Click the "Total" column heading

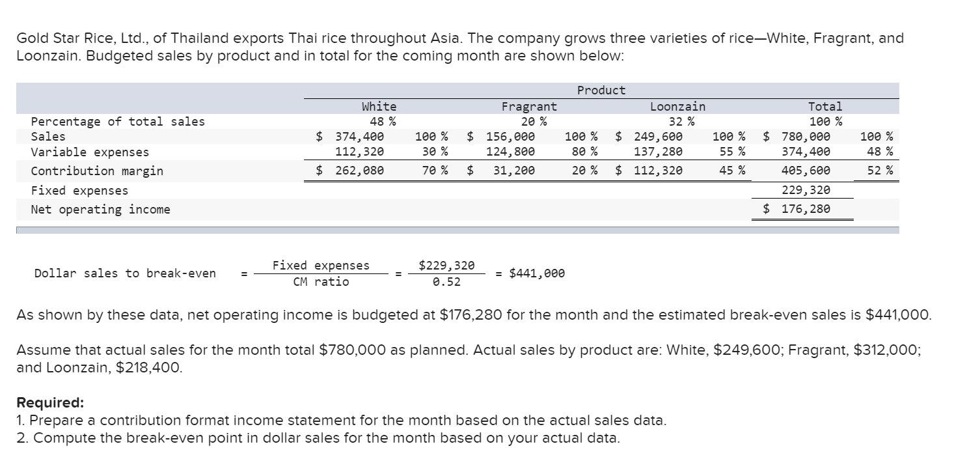(824, 106)
